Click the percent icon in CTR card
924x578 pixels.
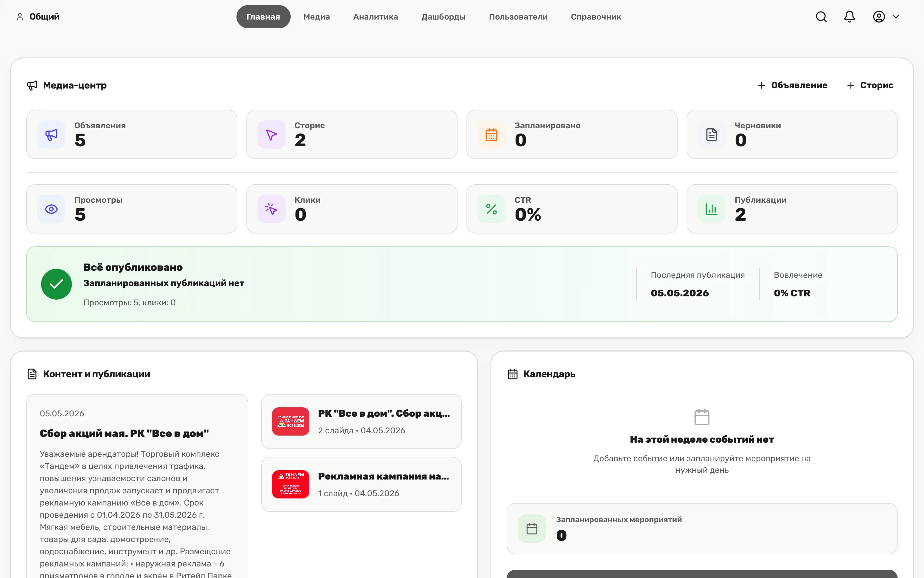click(x=492, y=209)
